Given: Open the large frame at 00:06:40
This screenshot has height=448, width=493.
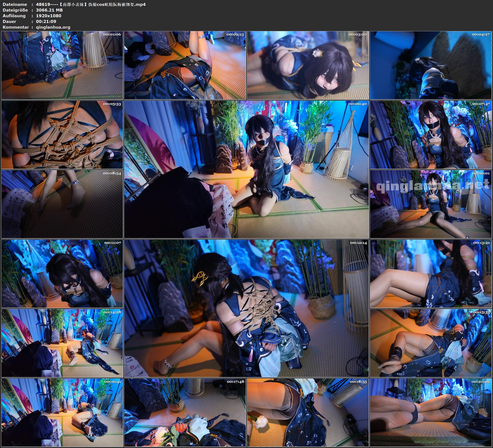Looking at the screenshot, I should point(246,169).
